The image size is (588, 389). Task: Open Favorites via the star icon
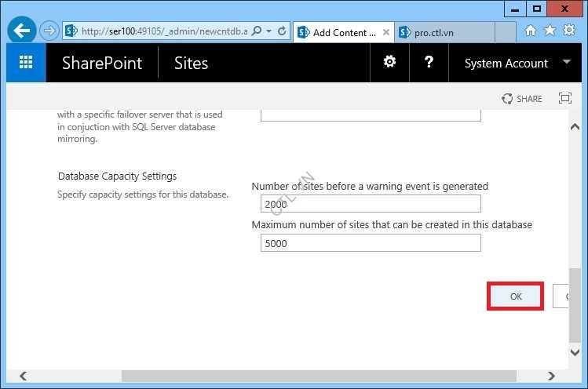point(550,30)
